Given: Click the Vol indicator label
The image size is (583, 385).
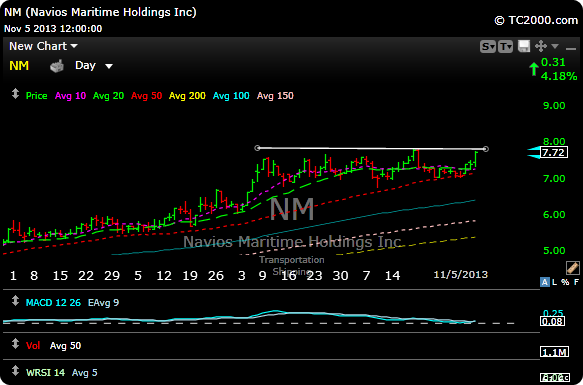Looking at the screenshot, I should point(33,346).
